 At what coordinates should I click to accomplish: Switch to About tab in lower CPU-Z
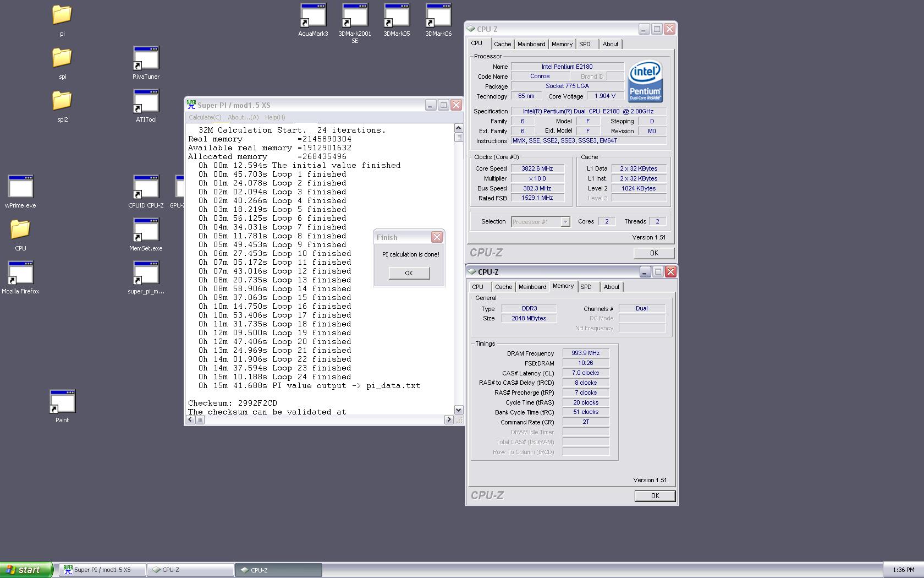(612, 287)
